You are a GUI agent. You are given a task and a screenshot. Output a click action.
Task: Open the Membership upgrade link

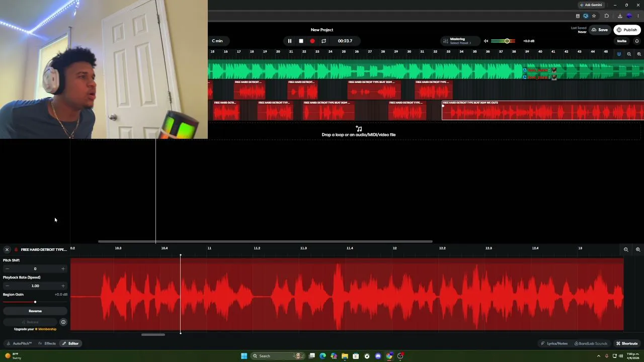coord(47,329)
